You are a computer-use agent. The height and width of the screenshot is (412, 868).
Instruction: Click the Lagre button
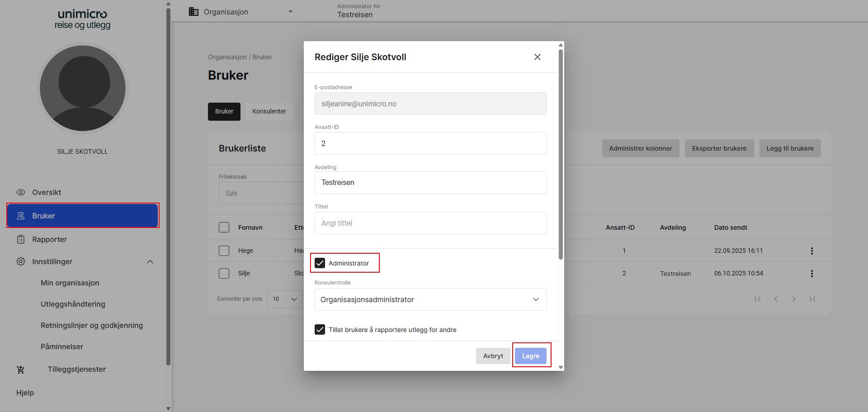pos(530,356)
